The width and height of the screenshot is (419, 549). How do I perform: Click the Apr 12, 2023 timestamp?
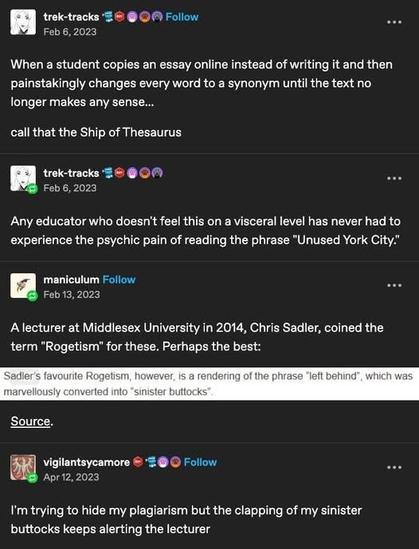(x=71, y=477)
